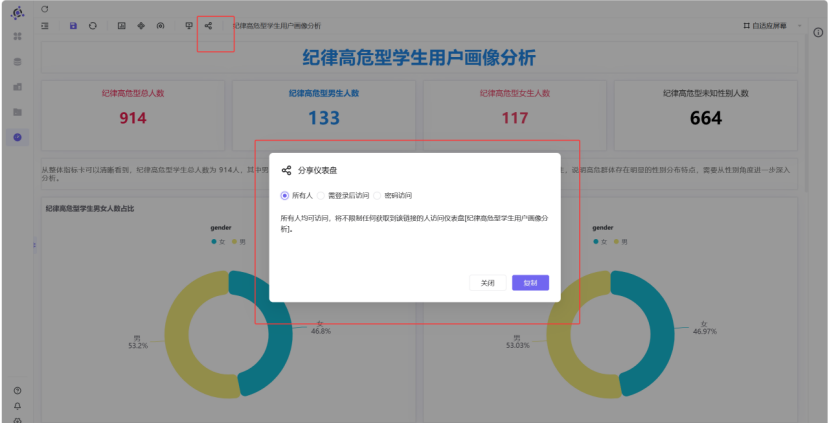Open the chart sidebar icon

pos(17,87)
